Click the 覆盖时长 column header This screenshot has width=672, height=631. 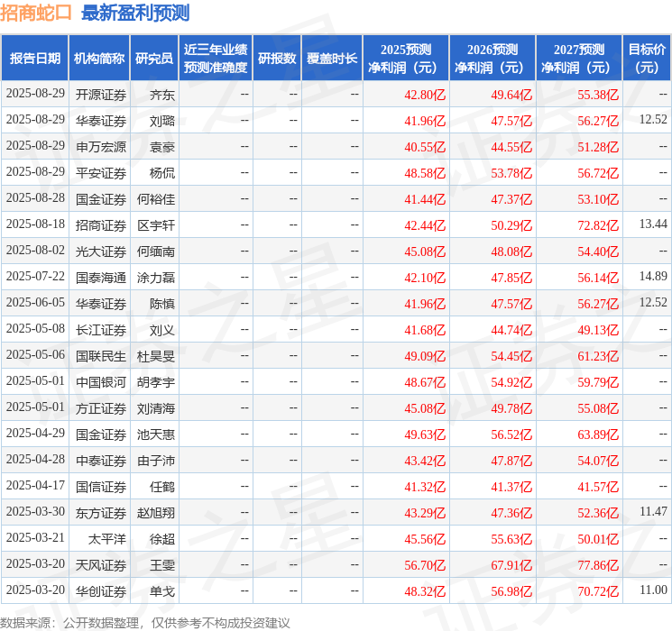coord(332,59)
